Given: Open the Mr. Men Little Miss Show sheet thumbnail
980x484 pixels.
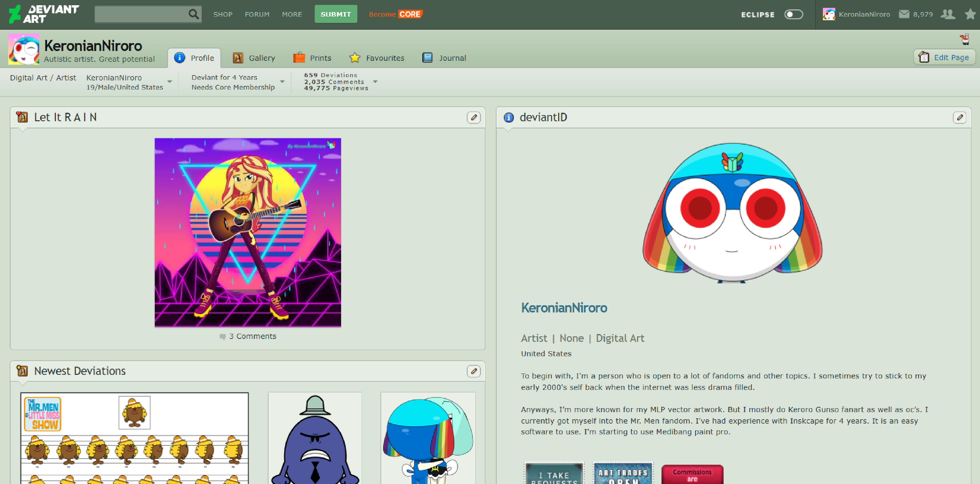Looking at the screenshot, I should coord(134,438).
